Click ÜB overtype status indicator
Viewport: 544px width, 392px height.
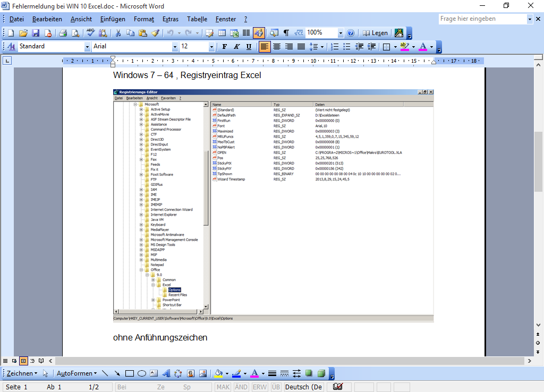click(276, 387)
